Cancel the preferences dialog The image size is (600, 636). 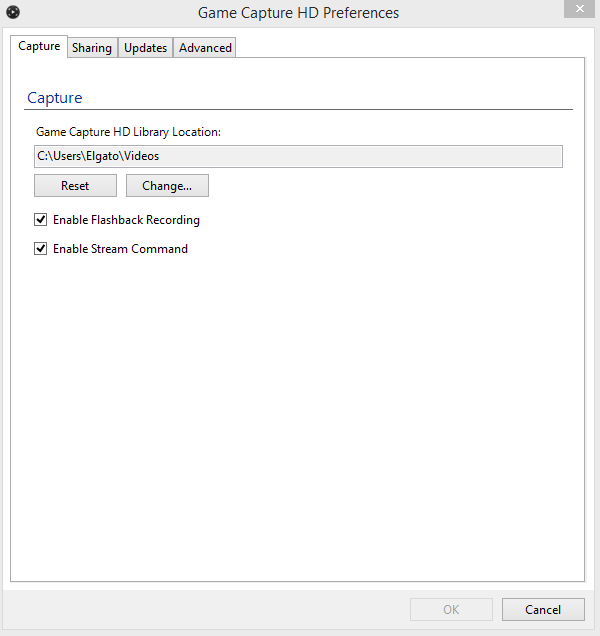pos(543,609)
